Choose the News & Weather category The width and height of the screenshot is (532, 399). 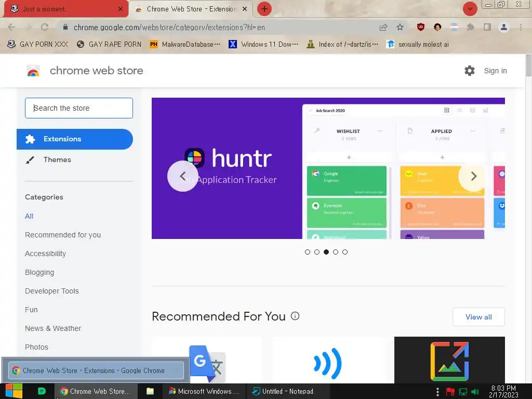point(53,328)
